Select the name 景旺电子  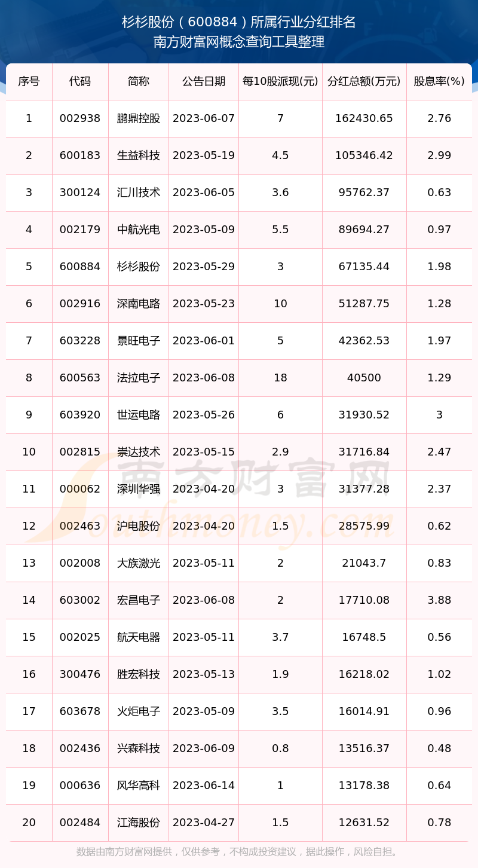tap(139, 341)
